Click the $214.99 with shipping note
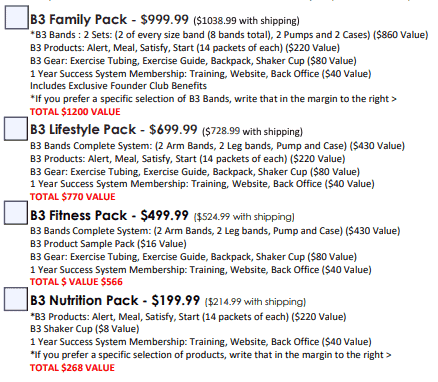The height and width of the screenshot is (382, 438). tap(255, 302)
